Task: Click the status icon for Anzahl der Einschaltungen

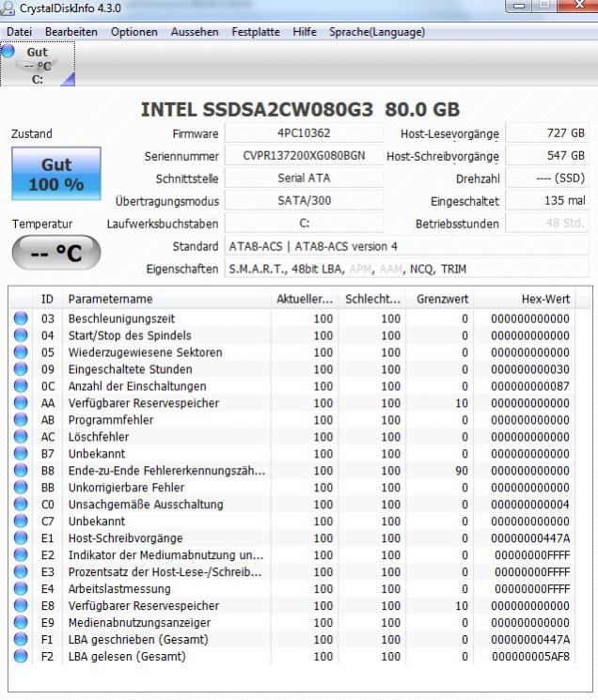Action: pyautogui.click(x=21, y=386)
